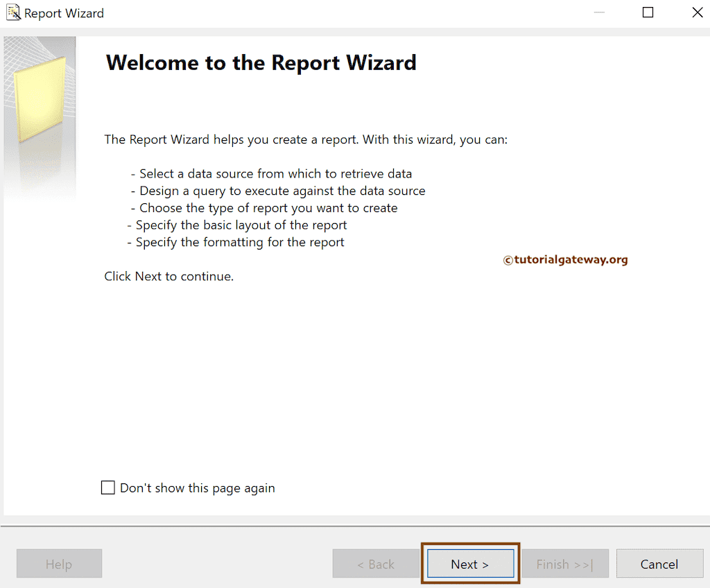This screenshot has height=588, width=710.
Task: Minimize the Report Wizard window
Action: (x=599, y=12)
